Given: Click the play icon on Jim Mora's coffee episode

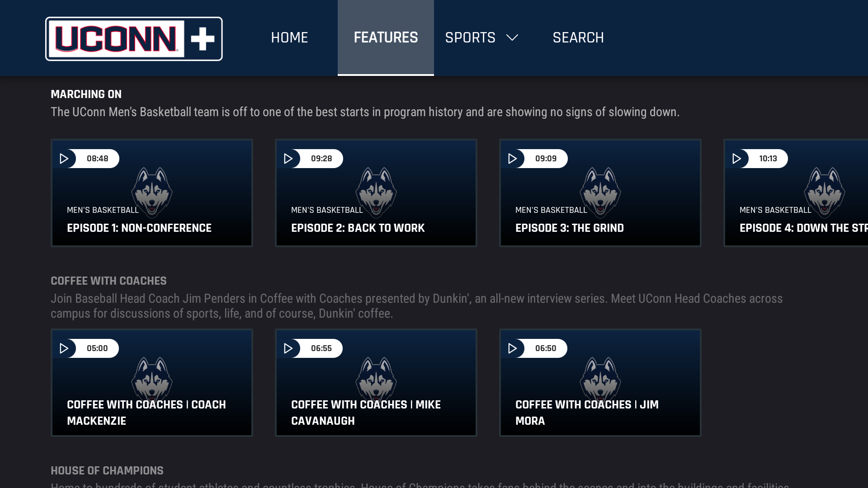Looking at the screenshot, I should 513,348.
